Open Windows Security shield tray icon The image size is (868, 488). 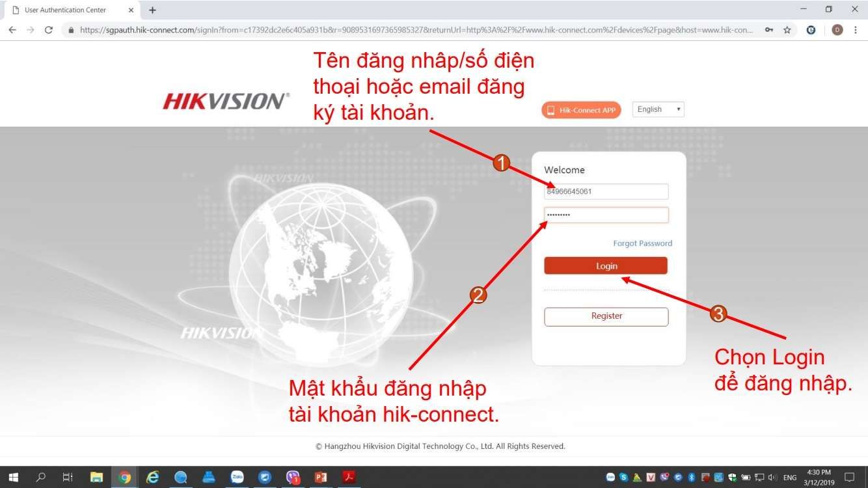click(732, 477)
